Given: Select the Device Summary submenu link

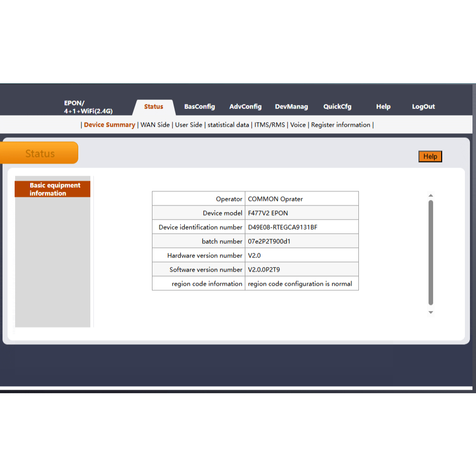Looking at the screenshot, I should pos(110,125).
